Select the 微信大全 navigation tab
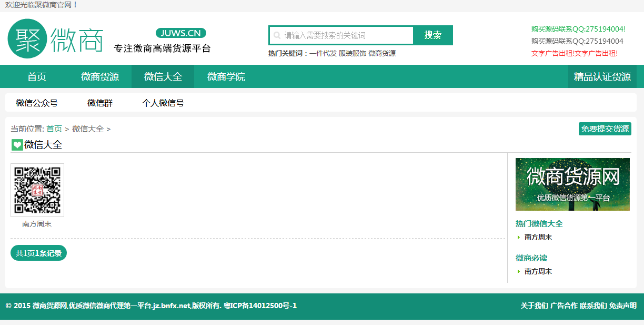 pos(163,77)
